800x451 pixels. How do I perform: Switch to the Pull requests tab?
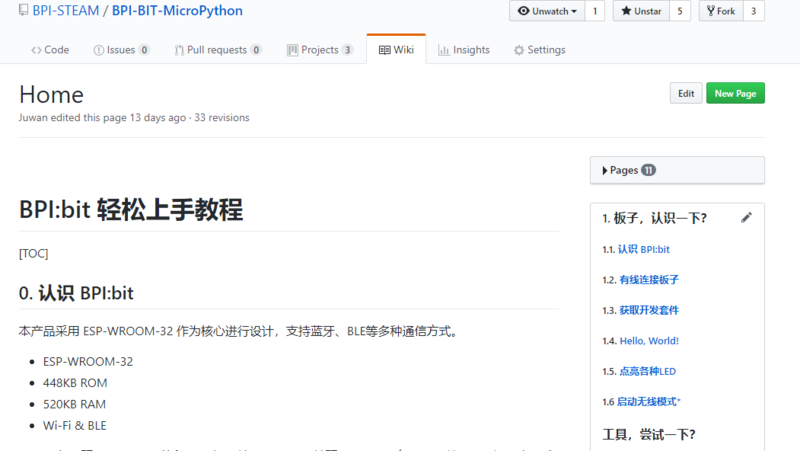[218, 49]
